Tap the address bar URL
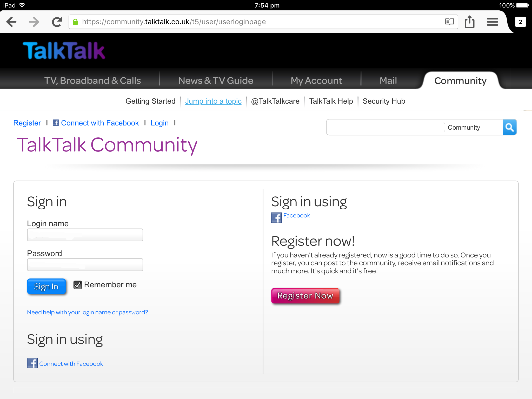The width and height of the screenshot is (532, 399). pos(174,22)
